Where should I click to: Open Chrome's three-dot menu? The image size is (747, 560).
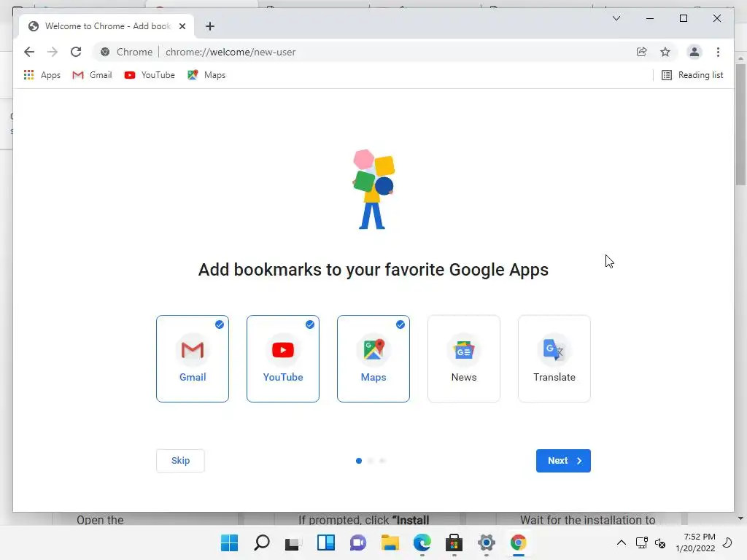(x=718, y=52)
